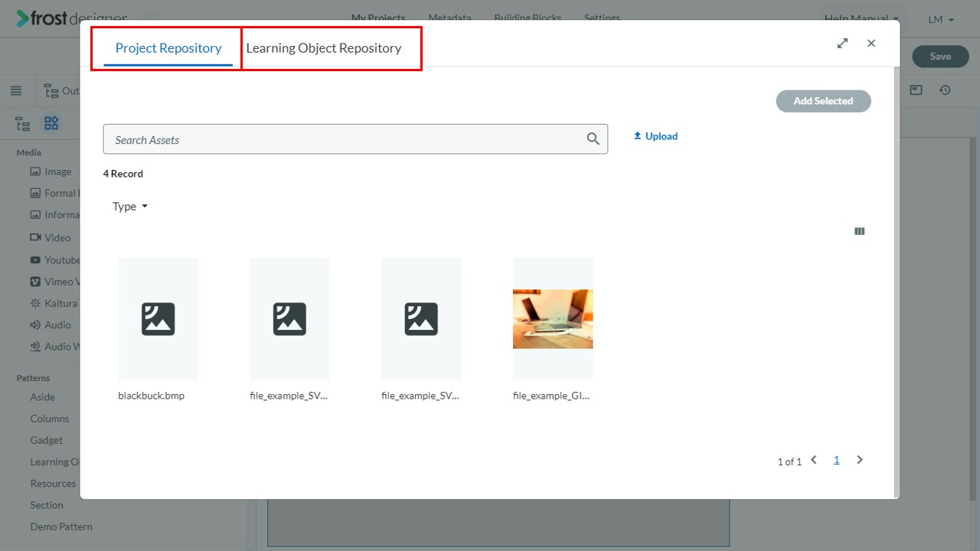
Task: Open the hamburger menu in background toolbar
Action: (16, 90)
